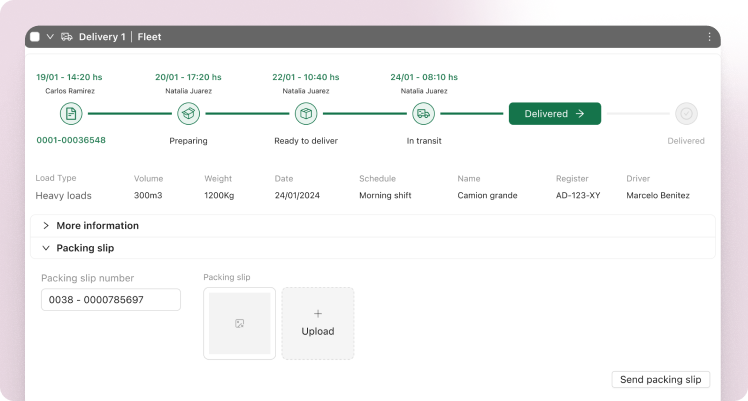Click the Fleet label in header
This screenshot has width=748, height=401.
149,37
